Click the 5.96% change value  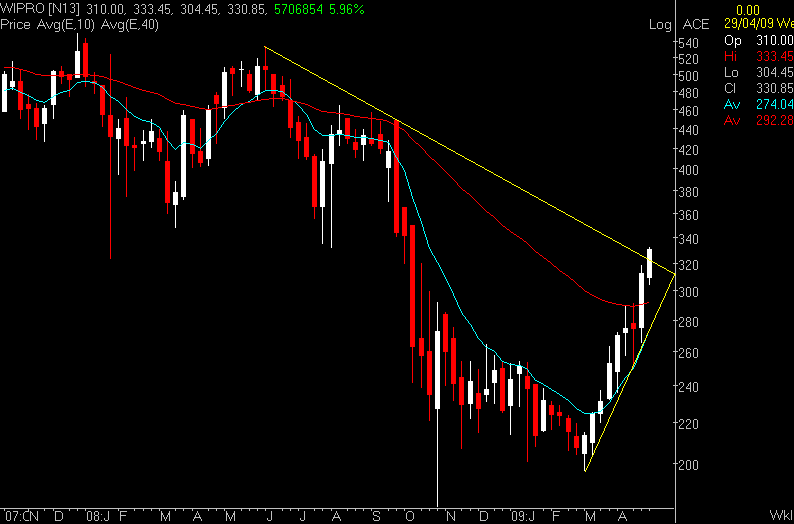[x=347, y=9]
